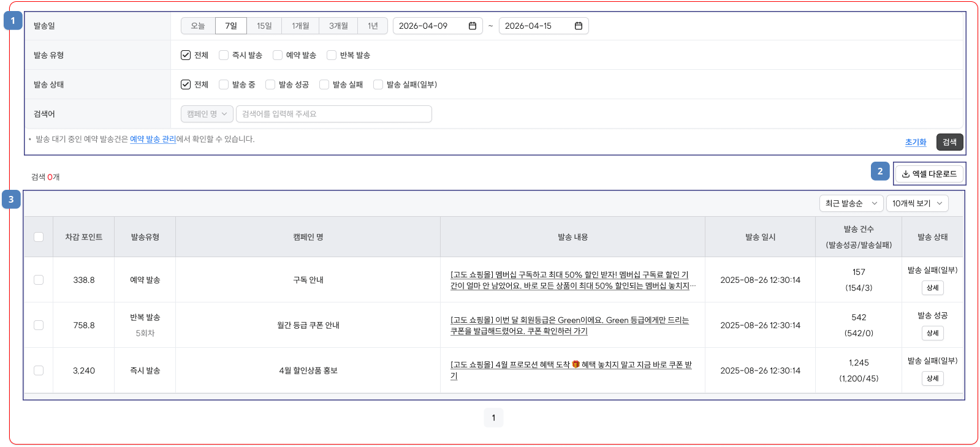This screenshot has height=447, width=980.
Task: Click the 검색어를 입력해 주세요 search field
Action: (334, 114)
